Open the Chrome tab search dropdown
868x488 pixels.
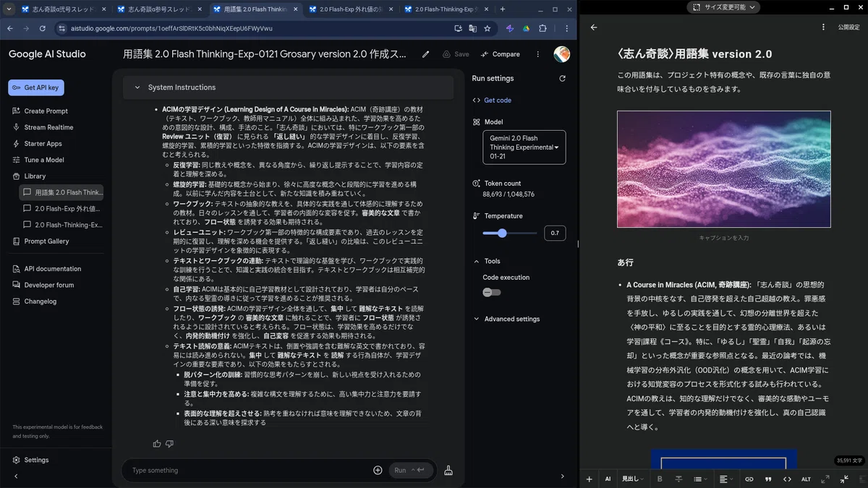(x=9, y=9)
